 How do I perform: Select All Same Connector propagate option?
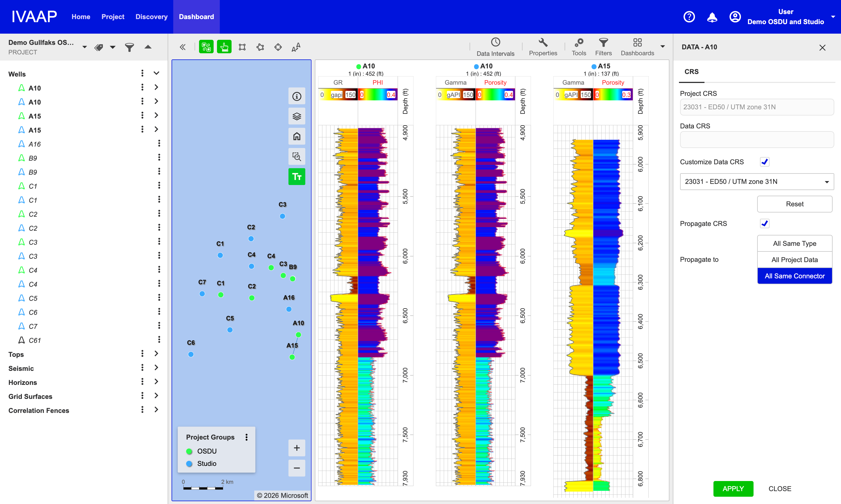794,276
